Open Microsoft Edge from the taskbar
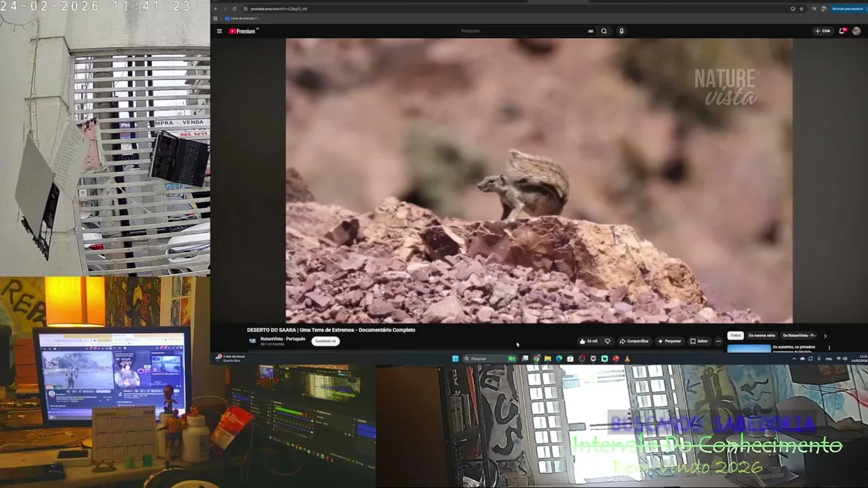Viewport: 868px width, 488px height. (x=559, y=359)
